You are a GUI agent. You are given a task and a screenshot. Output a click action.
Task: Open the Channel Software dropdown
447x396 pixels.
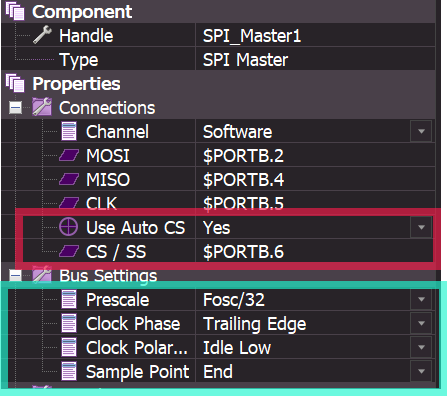(x=421, y=131)
